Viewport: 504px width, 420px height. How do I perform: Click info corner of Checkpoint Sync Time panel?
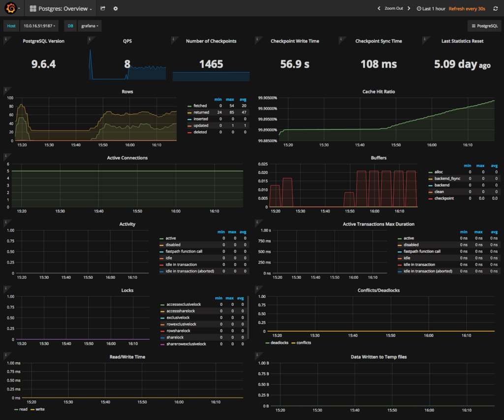(x=342, y=39)
